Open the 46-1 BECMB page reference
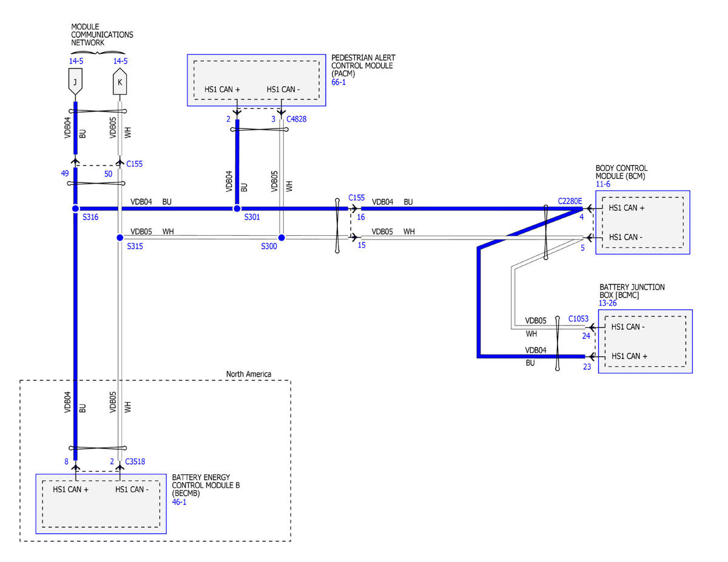This screenshot has height=562, width=728. tap(179, 502)
